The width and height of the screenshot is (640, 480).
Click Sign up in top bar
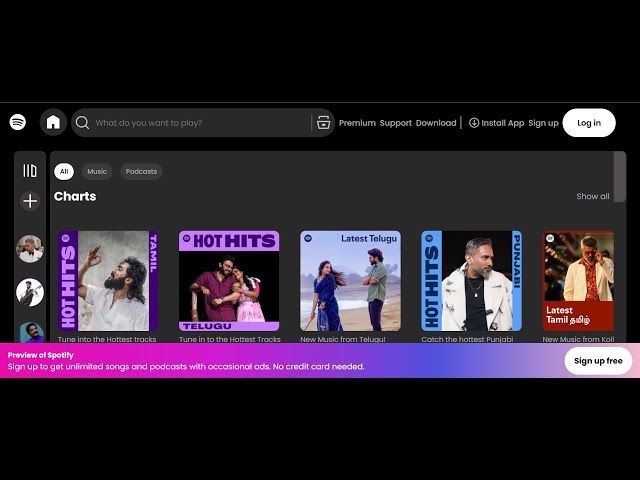543,123
